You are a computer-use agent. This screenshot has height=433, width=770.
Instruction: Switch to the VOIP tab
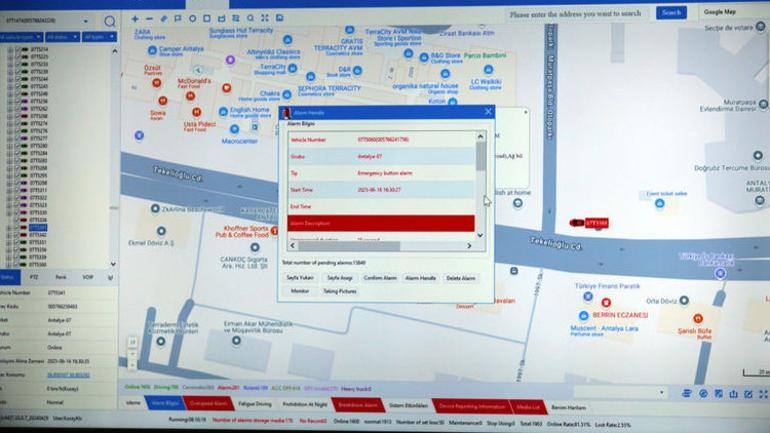pos(87,277)
